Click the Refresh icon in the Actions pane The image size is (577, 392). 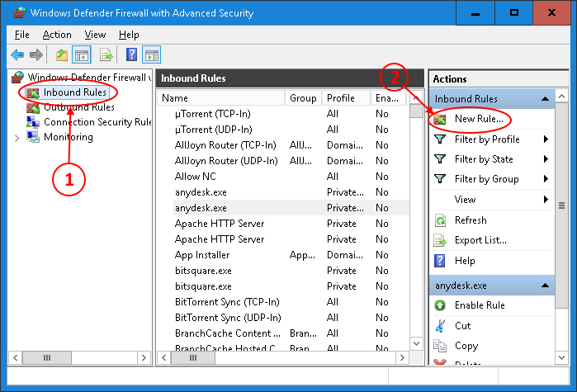(440, 220)
